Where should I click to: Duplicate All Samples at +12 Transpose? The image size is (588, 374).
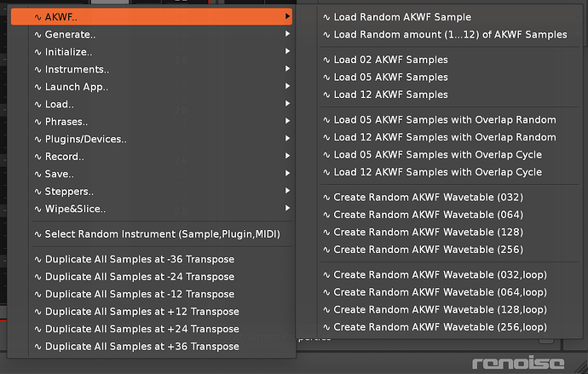point(152,312)
